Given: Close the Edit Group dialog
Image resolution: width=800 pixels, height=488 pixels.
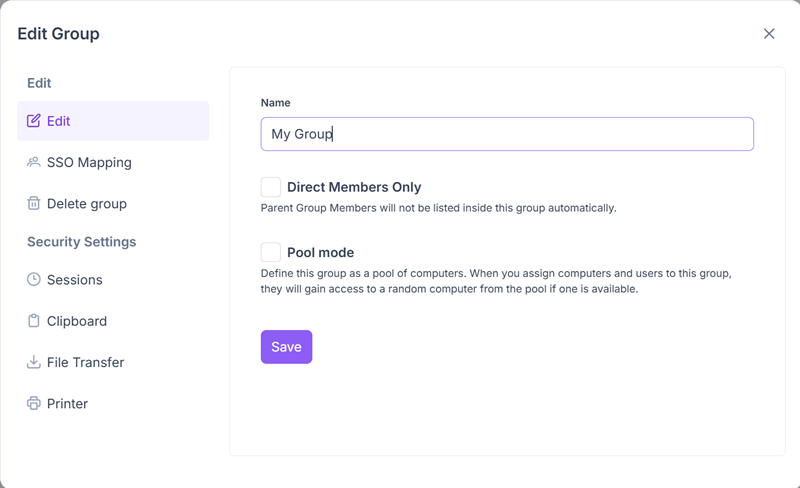Looking at the screenshot, I should (769, 34).
